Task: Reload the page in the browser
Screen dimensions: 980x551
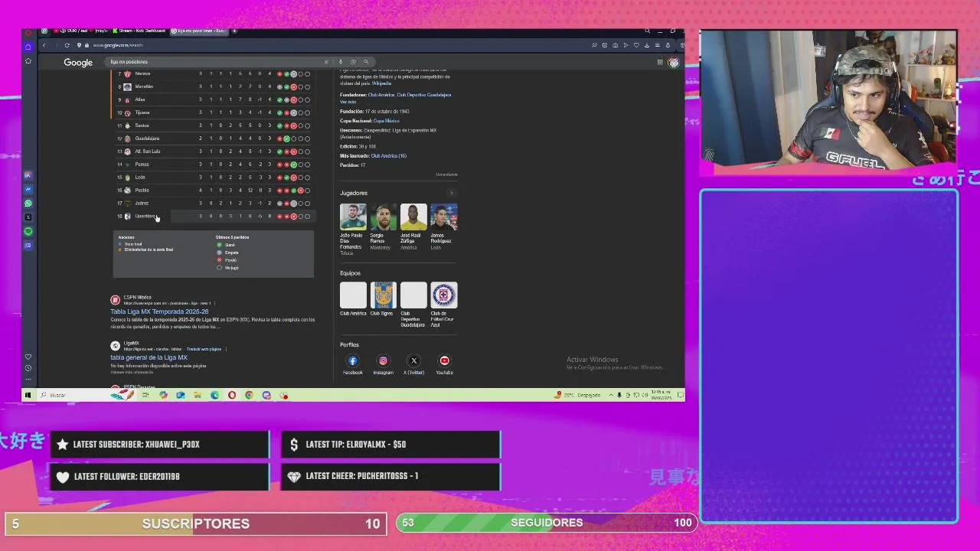Action: click(67, 45)
